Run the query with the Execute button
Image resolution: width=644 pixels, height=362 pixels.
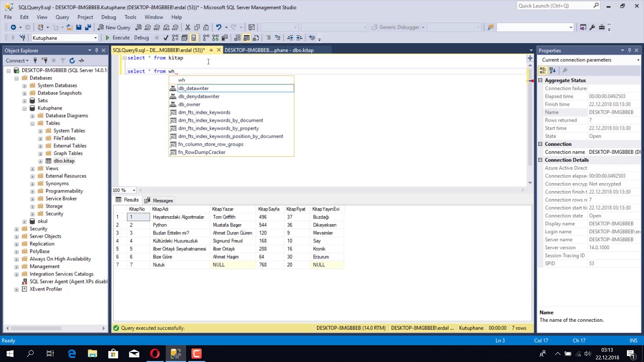[118, 38]
